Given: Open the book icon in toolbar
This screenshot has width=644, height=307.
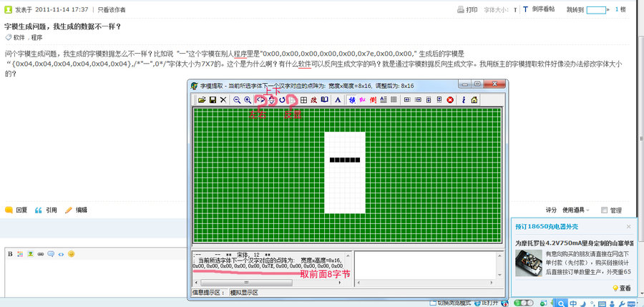Looking at the screenshot, I should pos(324,100).
